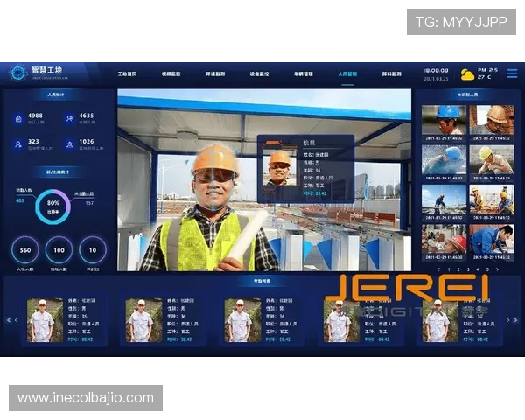
Task: Click the icon beside the 4635 count
Action: click(69, 118)
